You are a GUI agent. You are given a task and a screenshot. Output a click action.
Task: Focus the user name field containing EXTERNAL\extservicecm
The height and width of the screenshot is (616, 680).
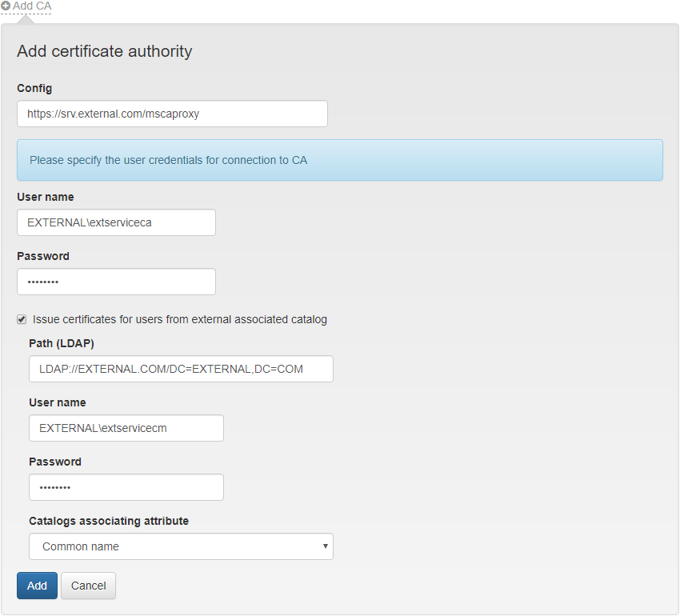pyautogui.click(x=126, y=428)
